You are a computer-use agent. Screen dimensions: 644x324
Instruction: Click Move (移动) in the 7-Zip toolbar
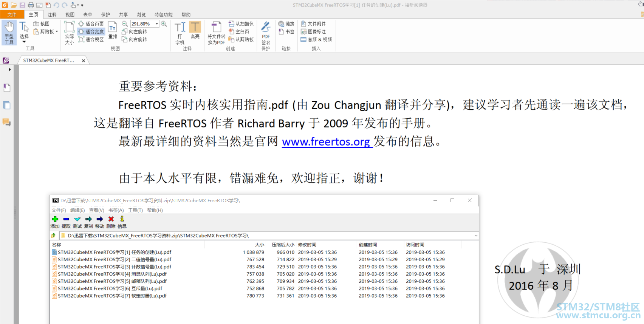[x=100, y=222]
